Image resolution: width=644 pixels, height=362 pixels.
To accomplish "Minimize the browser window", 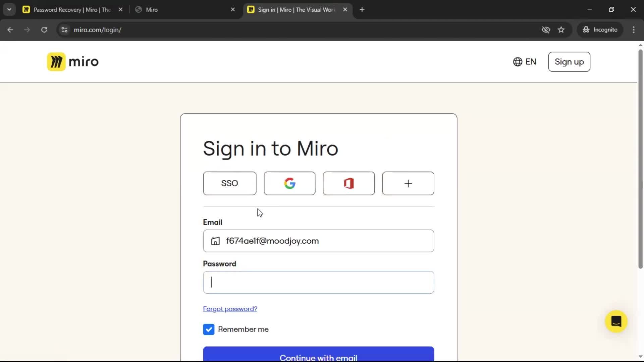I will (x=590, y=10).
